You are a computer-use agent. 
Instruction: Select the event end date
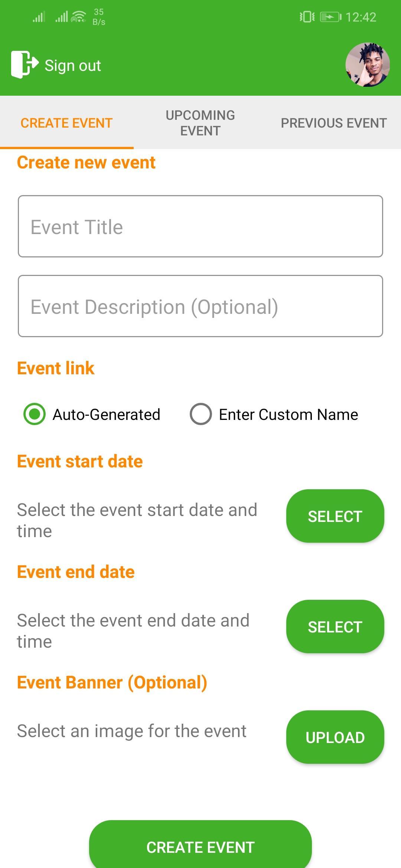pos(335,627)
